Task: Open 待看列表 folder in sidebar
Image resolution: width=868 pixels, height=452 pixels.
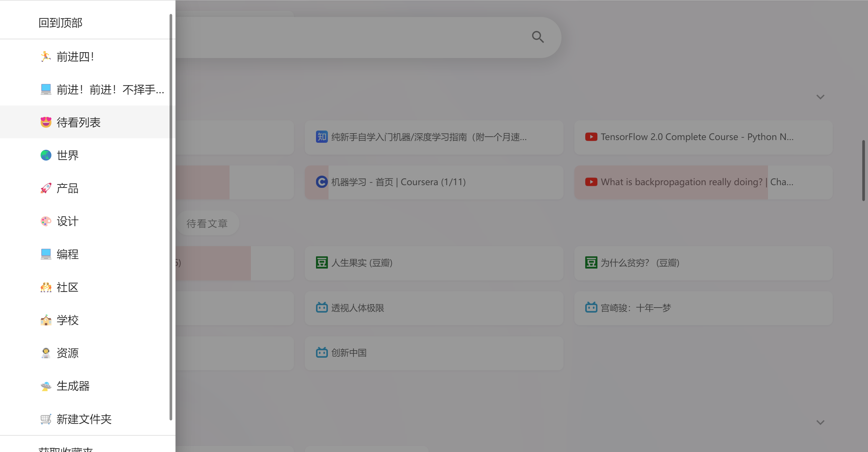Action: [79, 122]
